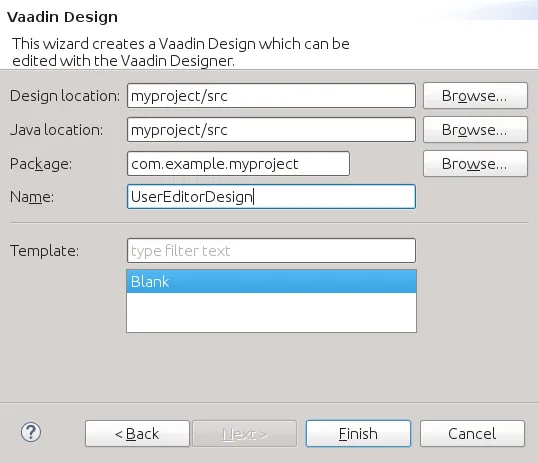Open the help question mark icon
Image resolution: width=538 pixels, height=463 pixels.
click(31, 432)
